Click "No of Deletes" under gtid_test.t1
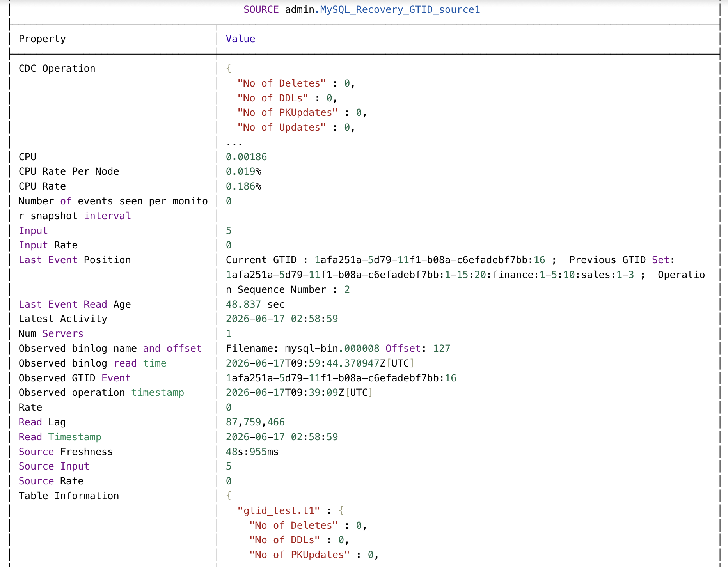 click(x=293, y=526)
